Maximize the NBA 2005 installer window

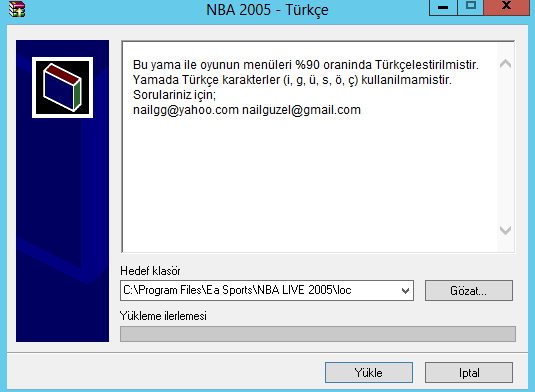tap(471, 8)
